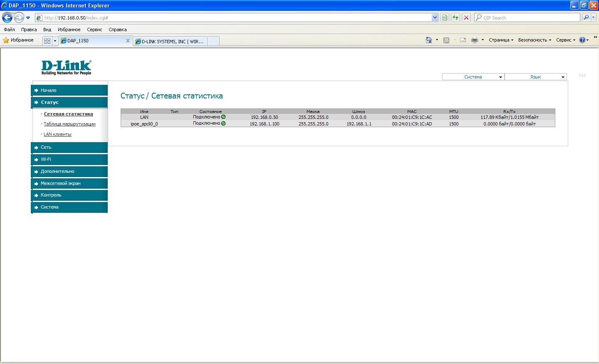Click the Print icon in command bar

tap(474, 40)
